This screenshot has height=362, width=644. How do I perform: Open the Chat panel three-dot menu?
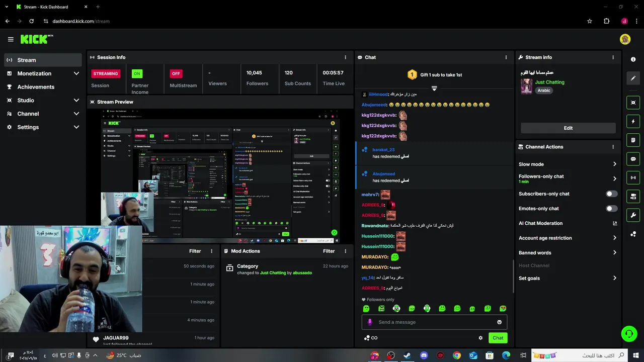[x=506, y=57]
